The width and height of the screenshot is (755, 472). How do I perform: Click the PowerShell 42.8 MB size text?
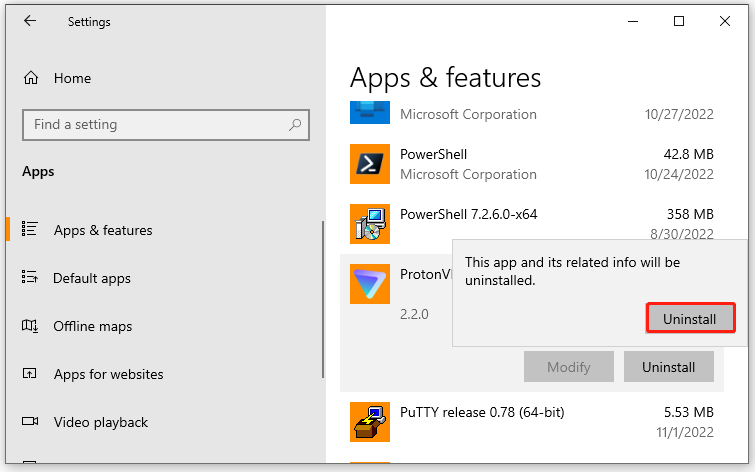(x=689, y=155)
